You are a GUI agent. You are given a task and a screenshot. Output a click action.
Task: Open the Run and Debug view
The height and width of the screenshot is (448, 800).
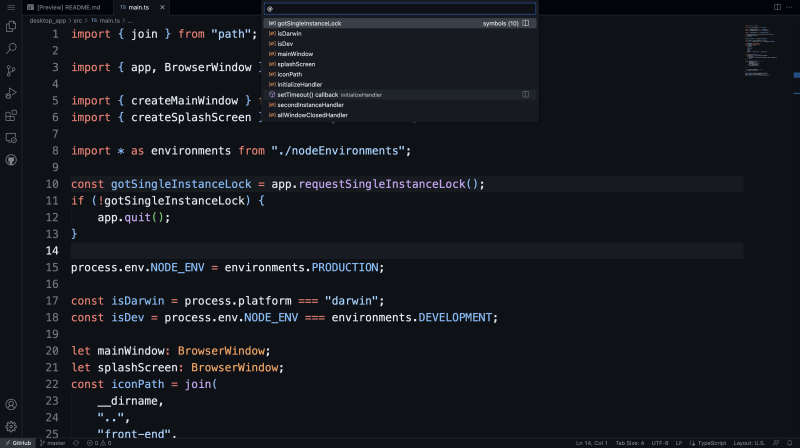point(11,93)
